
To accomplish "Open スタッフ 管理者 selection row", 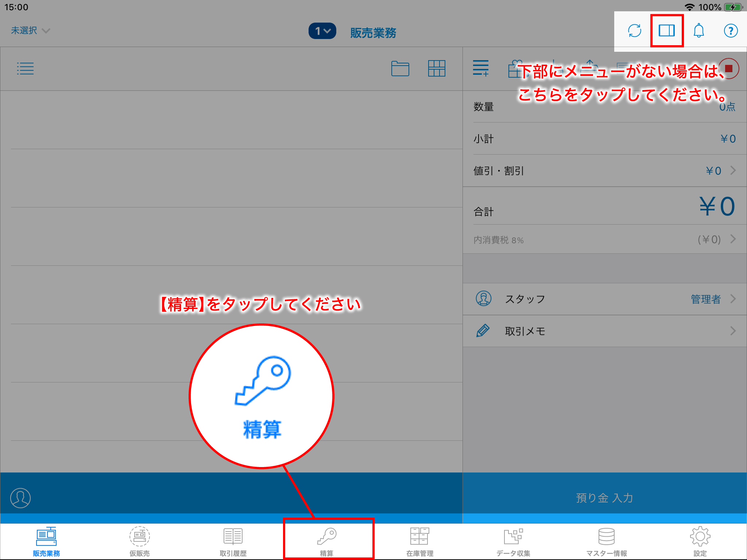I will click(605, 299).
